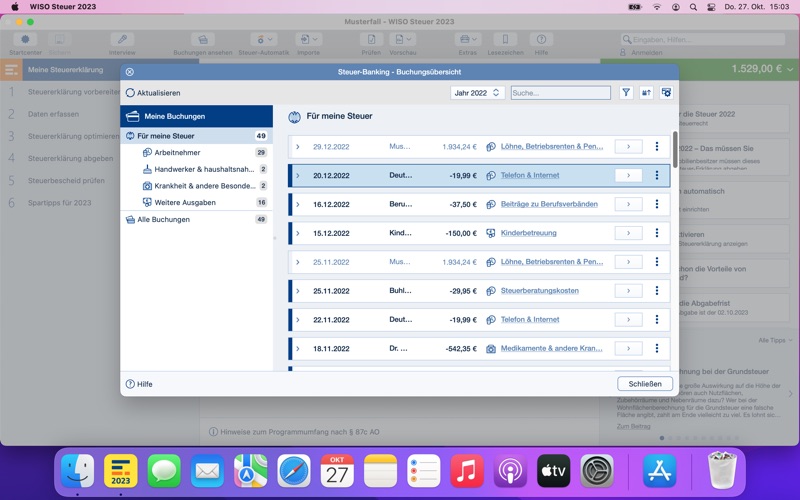Open the WISO Steuer 2023 menu bar item

[x=62, y=7]
